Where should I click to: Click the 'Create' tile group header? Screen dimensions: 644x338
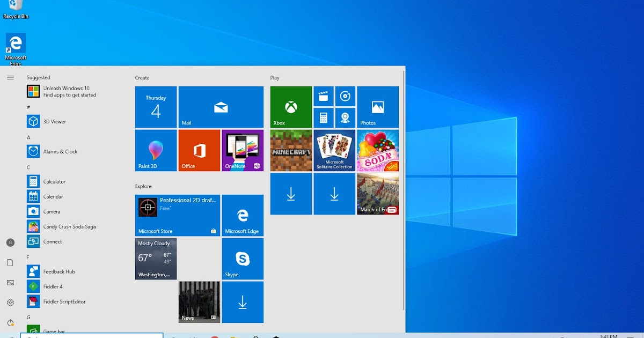pyautogui.click(x=142, y=78)
